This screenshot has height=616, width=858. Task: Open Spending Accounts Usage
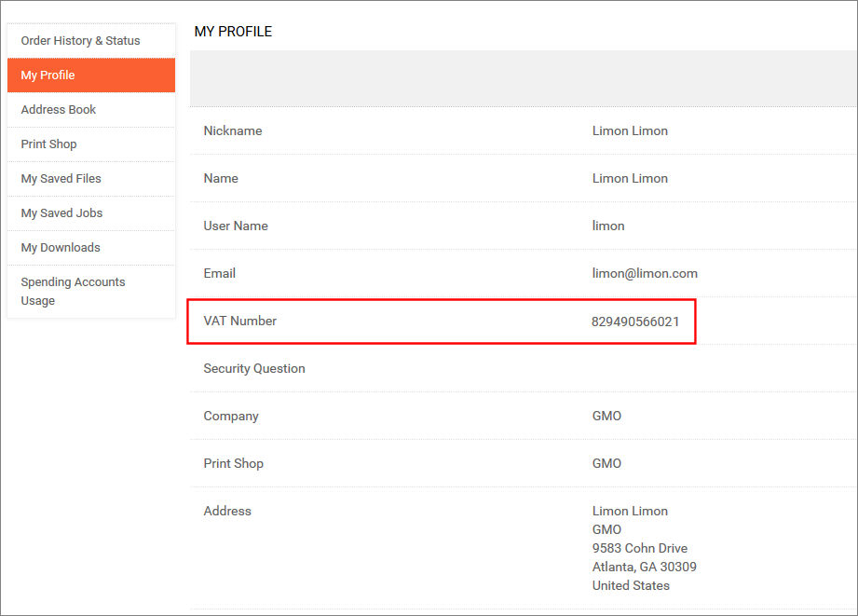[73, 291]
